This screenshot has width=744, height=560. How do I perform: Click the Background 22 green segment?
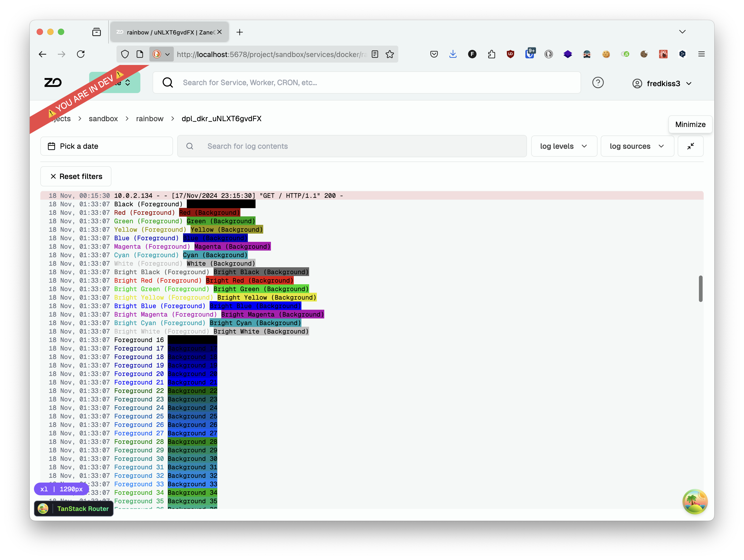(x=192, y=391)
